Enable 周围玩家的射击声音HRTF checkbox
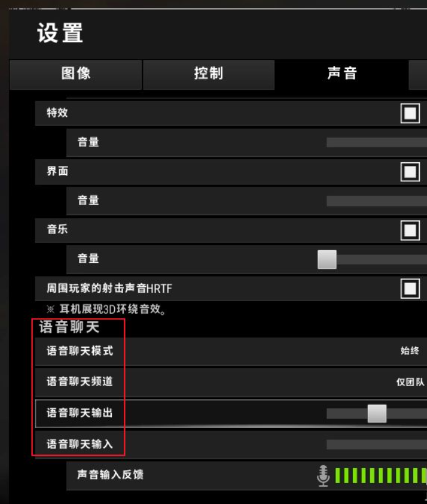427x504 pixels. (x=410, y=289)
